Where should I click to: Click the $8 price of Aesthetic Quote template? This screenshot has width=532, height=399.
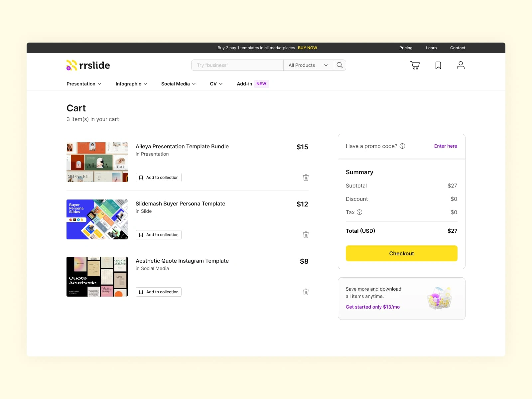pyautogui.click(x=304, y=261)
